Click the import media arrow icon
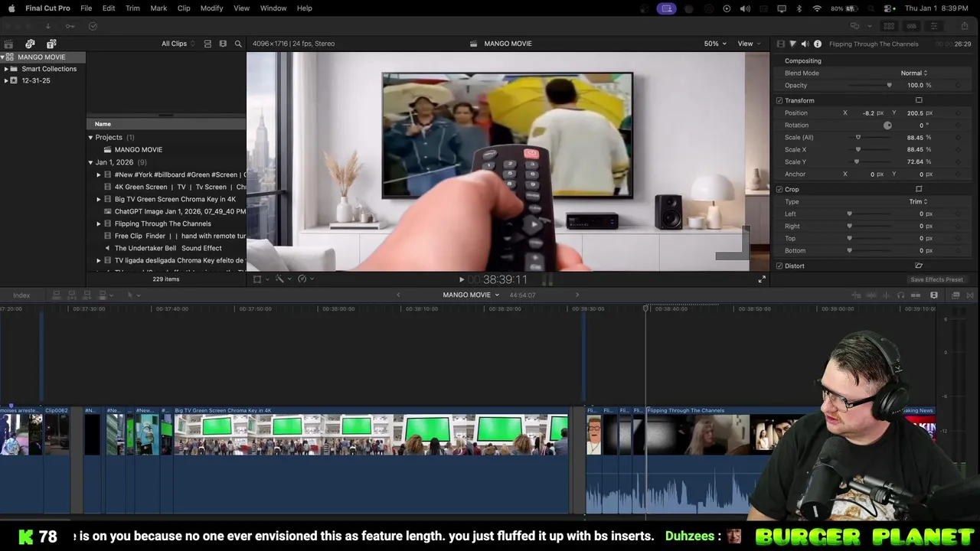Viewport: 980px width, 551px height. click(x=47, y=26)
